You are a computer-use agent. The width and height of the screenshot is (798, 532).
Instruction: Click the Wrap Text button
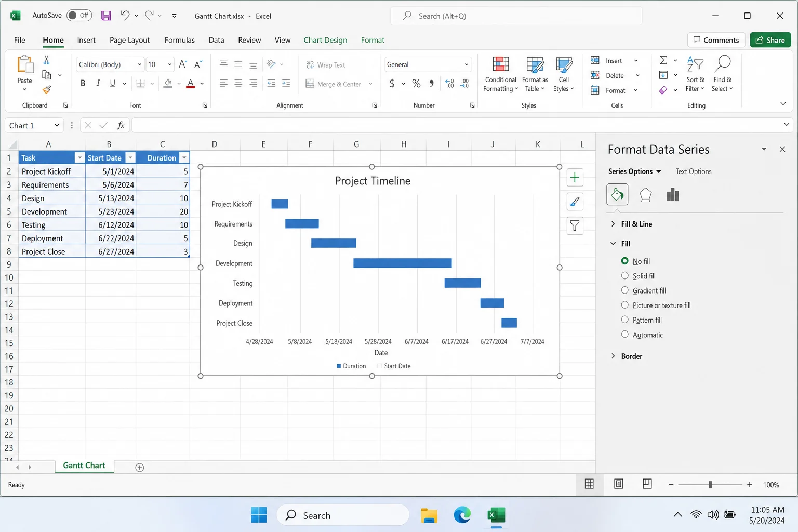click(x=326, y=64)
